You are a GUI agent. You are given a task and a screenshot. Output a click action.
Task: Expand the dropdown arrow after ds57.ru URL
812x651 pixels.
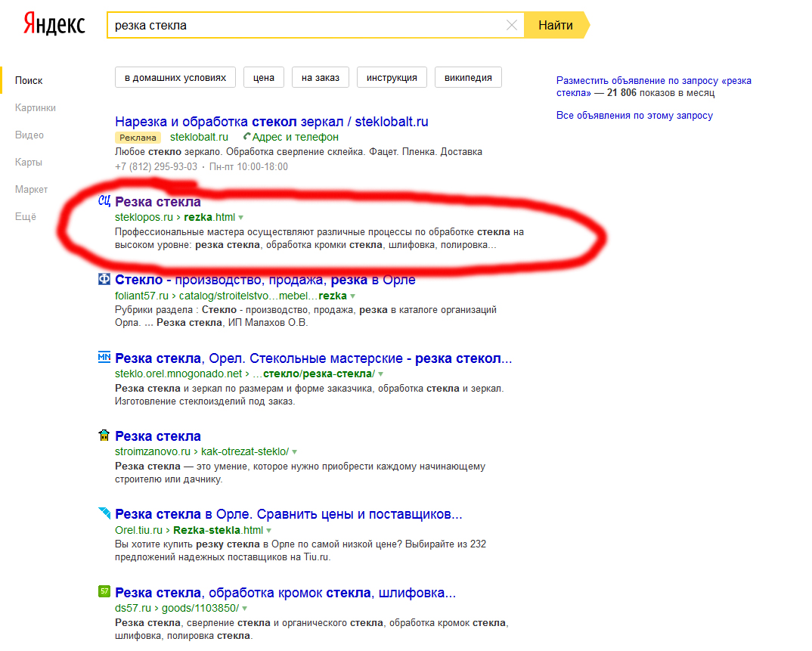(x=244, y=609)
